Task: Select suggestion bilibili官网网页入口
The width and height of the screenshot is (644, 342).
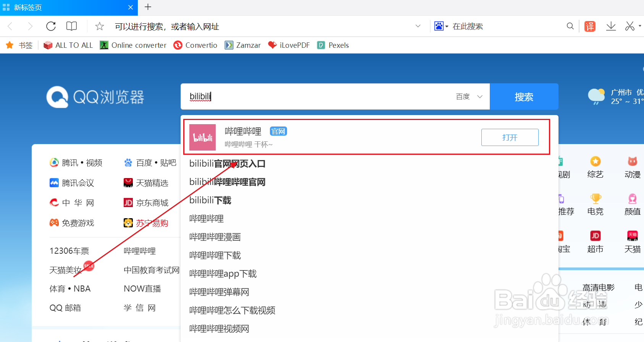Action: point(227,164)
